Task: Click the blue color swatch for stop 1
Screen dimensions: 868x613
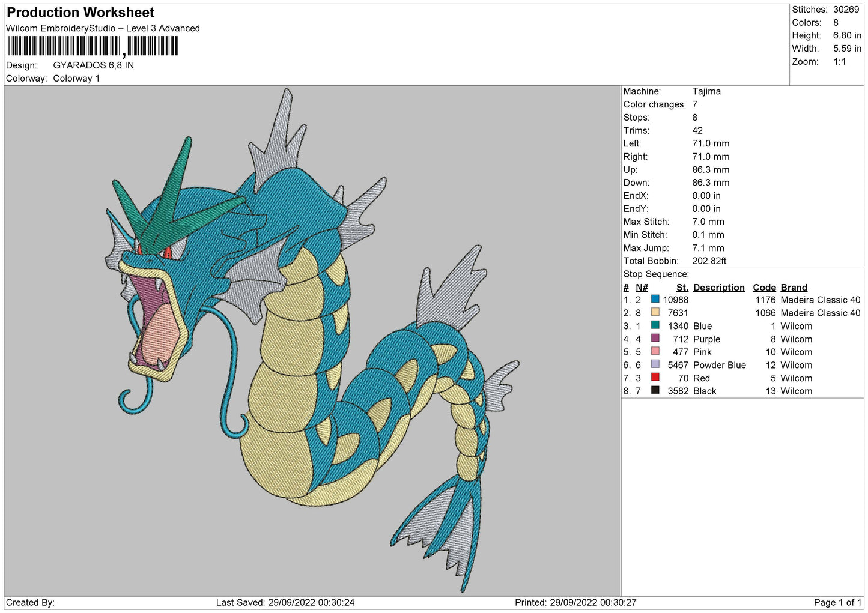Action: click(x=655, y=299)
